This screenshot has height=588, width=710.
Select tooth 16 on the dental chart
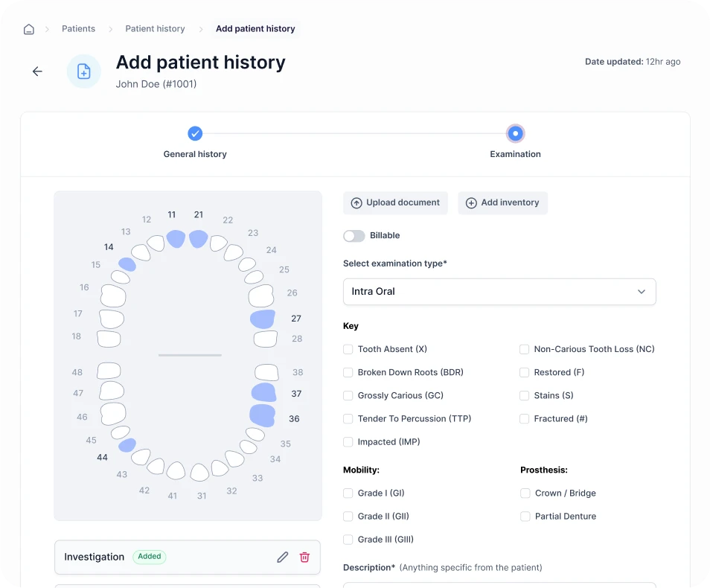[113, 296]
